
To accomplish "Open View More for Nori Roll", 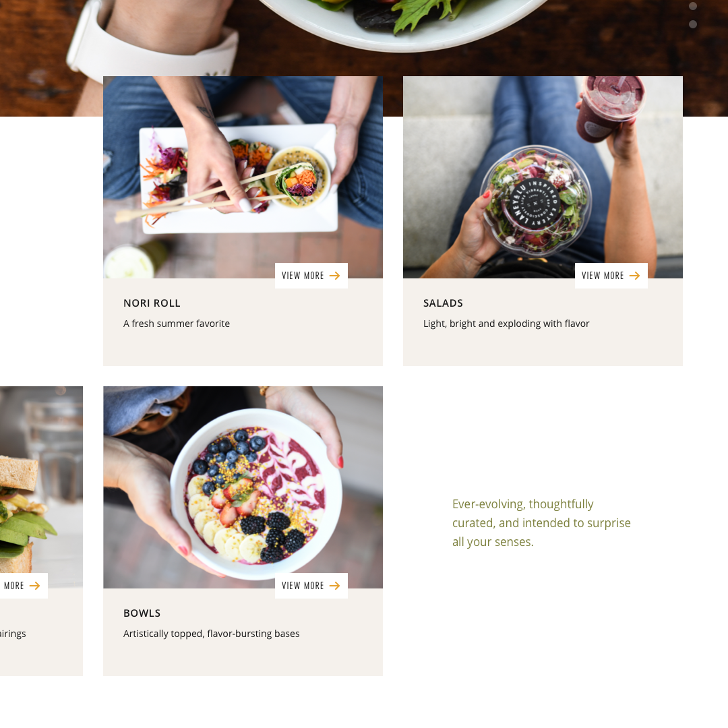I will point(311,276).
